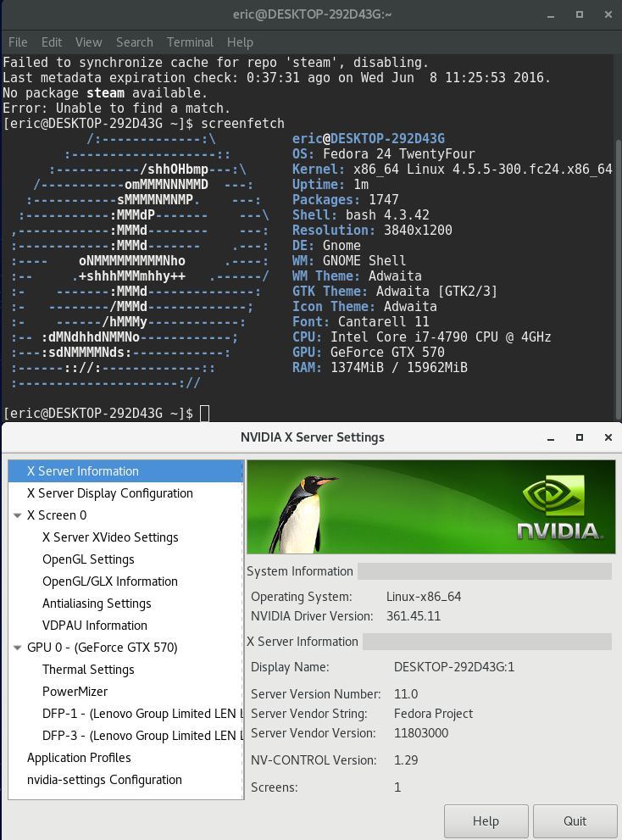Open Application Profiles page

click(x=79, y=758)
